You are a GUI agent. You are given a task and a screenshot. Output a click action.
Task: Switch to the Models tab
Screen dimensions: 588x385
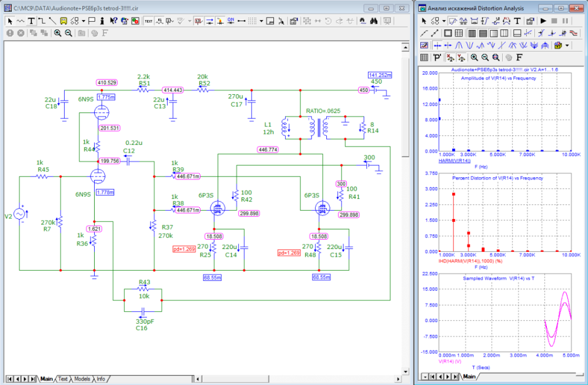click(82, 379)
